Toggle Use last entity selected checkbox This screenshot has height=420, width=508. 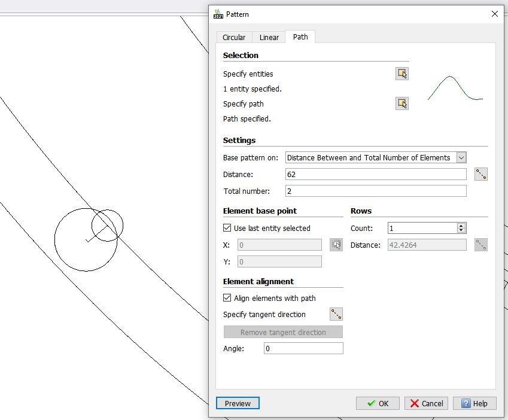[227, 227]
